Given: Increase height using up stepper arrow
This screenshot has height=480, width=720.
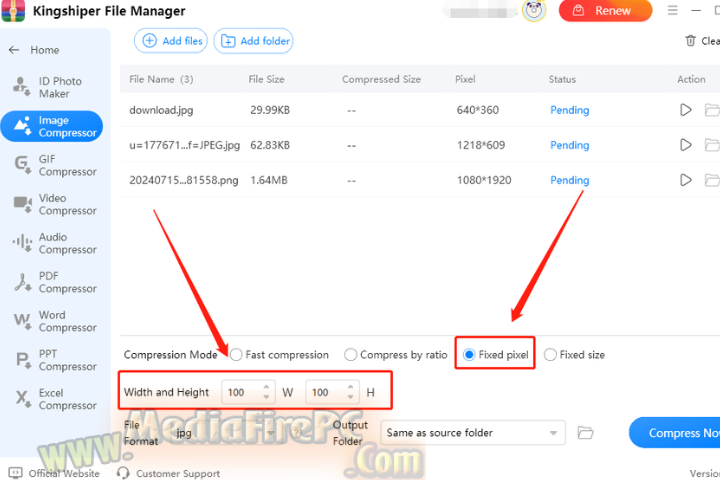Looking at the screenshot, I should coord(350,387).
